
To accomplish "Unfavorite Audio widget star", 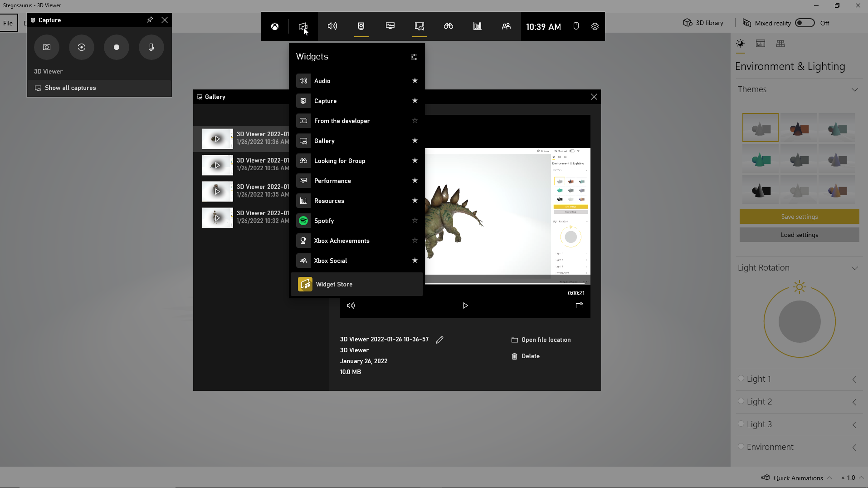I will (x=414, y=81).
